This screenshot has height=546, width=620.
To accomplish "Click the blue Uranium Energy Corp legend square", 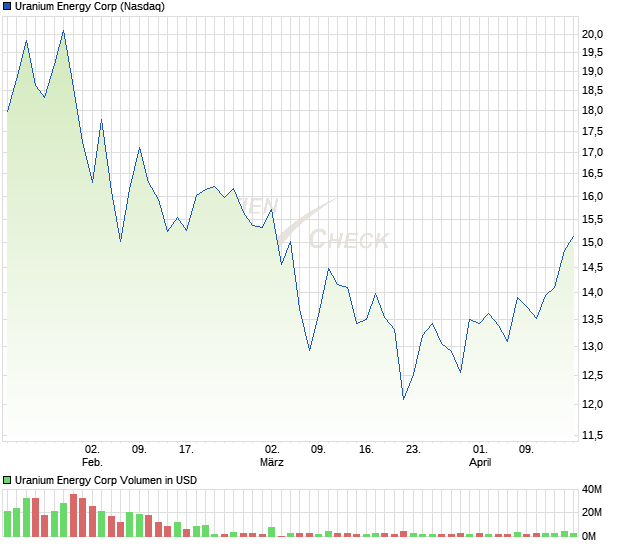I will pos(7,6).
